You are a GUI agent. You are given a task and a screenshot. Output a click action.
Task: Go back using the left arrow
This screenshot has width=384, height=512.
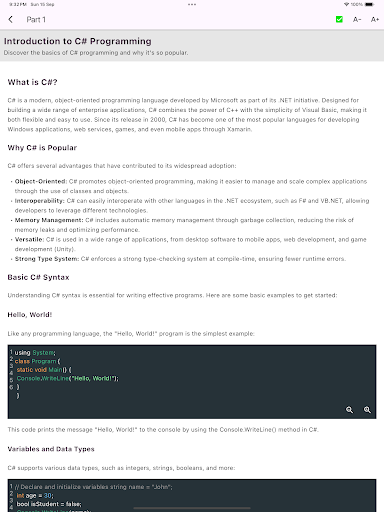point(11,19)
